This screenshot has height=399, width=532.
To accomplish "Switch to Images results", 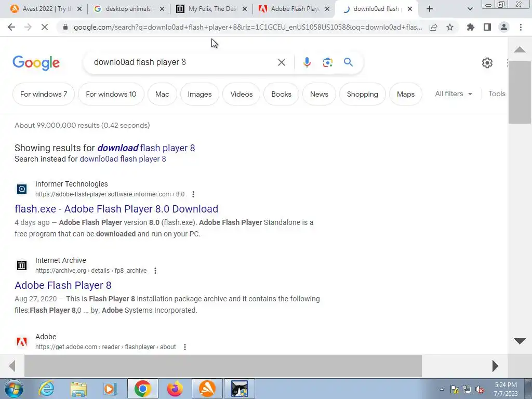I will tap(199, 94).
